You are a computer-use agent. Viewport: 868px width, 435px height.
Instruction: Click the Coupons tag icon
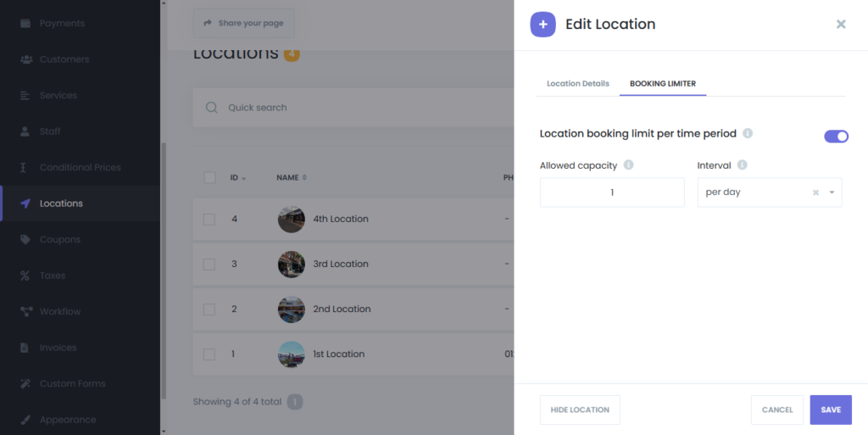25,240
